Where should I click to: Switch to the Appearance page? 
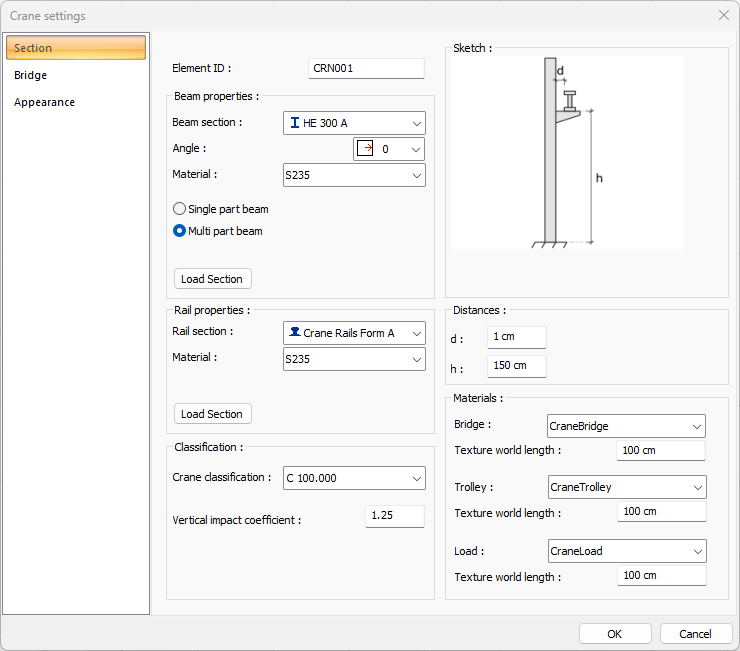pyautogui.click(x=45, y=102)
